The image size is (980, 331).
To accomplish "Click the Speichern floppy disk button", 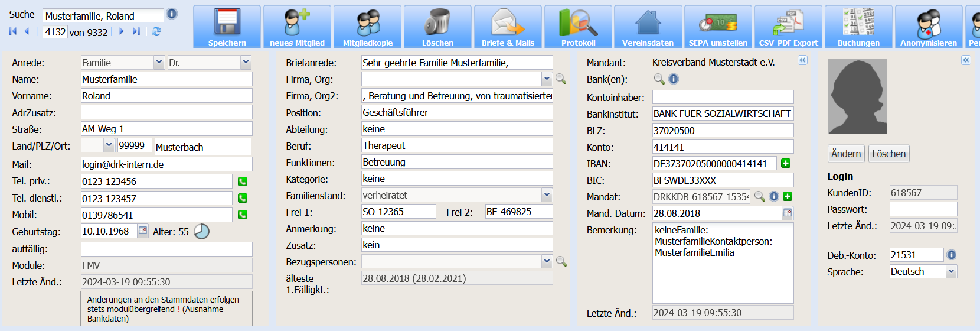I will (227, 27).
